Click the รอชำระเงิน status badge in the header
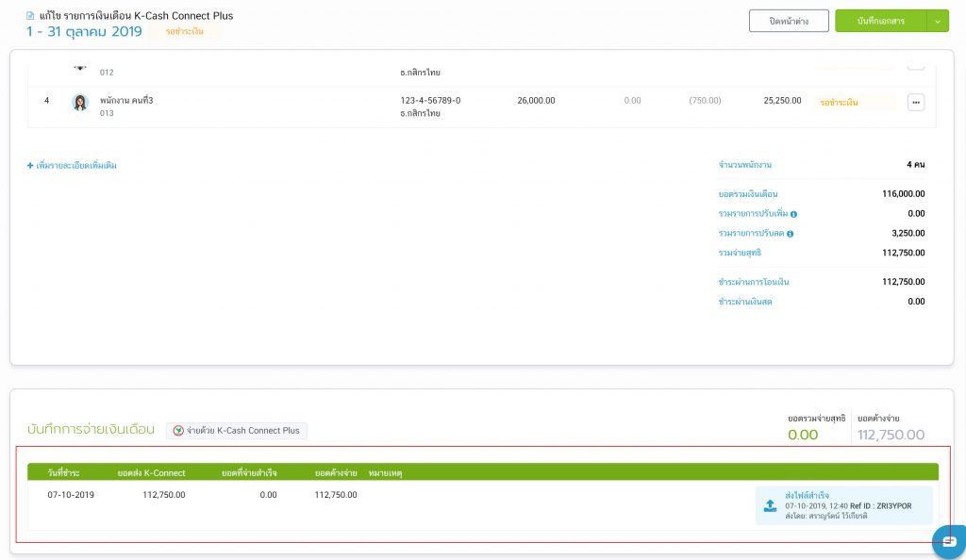966x560 pixels. 184,31
